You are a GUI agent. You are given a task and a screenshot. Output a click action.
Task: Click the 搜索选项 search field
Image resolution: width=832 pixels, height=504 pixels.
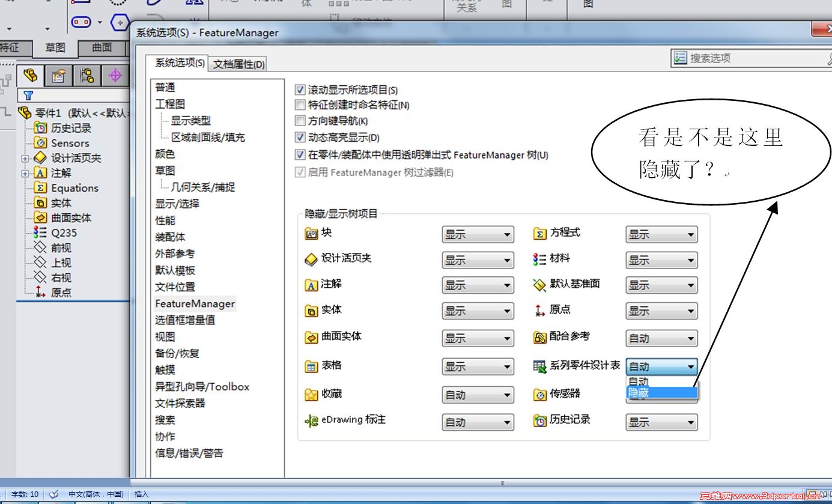click(x=751, y=58)
